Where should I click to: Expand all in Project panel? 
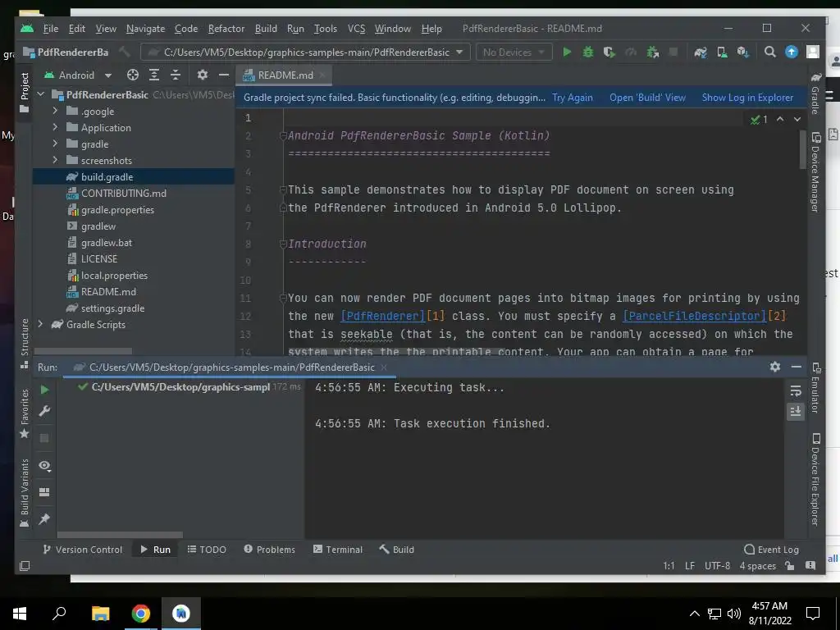(153, 75)
